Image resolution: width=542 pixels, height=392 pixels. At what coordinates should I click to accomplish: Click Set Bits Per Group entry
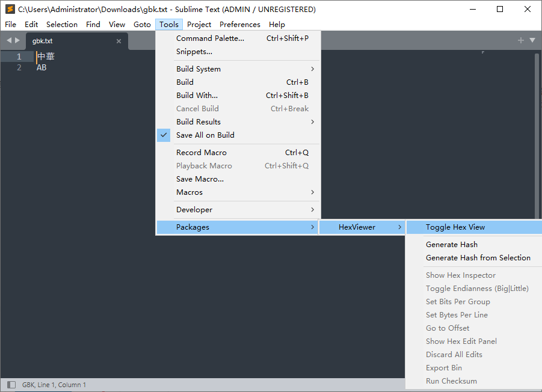click(474, 302)
